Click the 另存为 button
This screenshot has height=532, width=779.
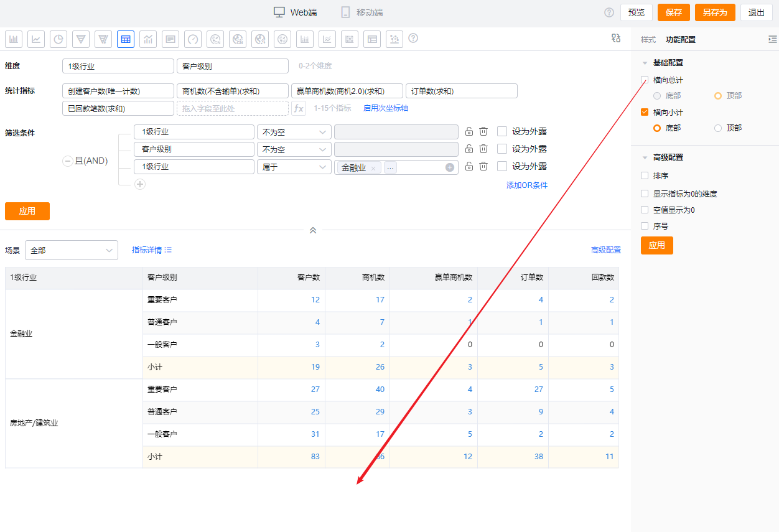tap(715, 12)
